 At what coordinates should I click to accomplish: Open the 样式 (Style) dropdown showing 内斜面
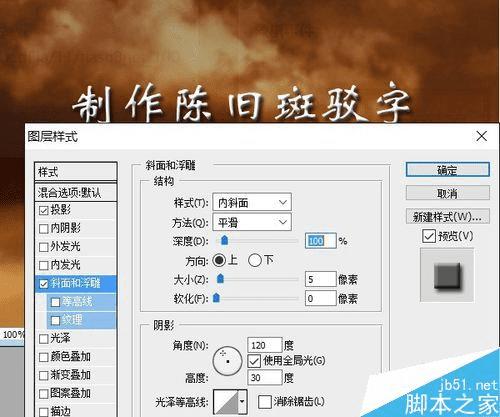[x=252, y=202]
